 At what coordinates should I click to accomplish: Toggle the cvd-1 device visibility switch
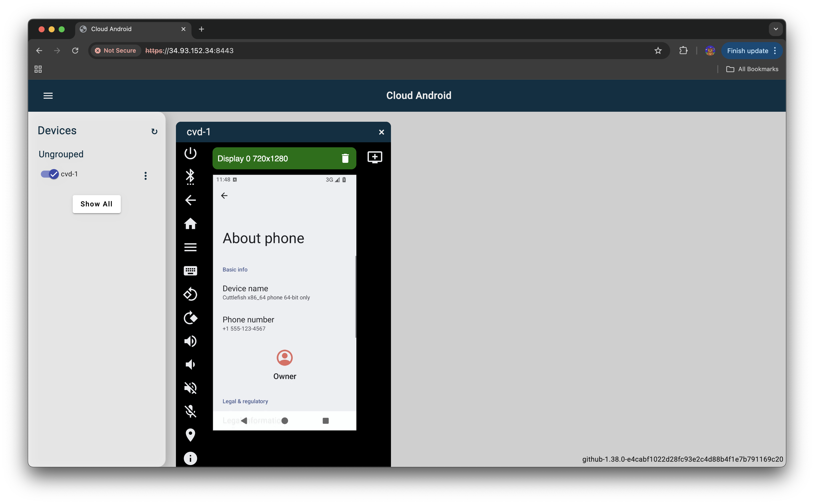coord(50,174)
